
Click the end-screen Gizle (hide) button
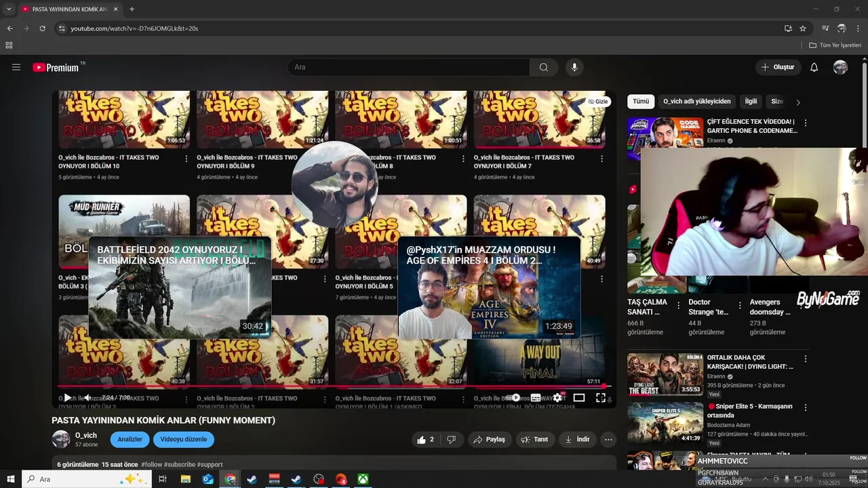[598, 102]
